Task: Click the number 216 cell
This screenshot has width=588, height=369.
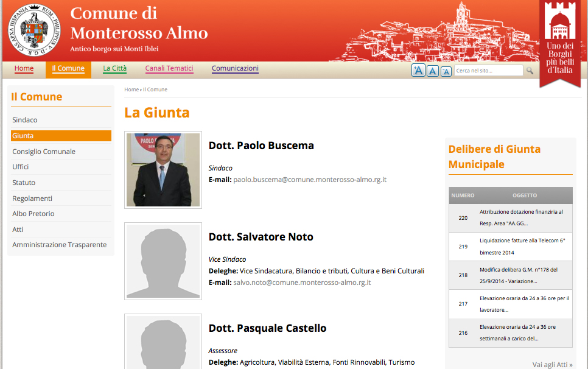Action: click(463, 333)
